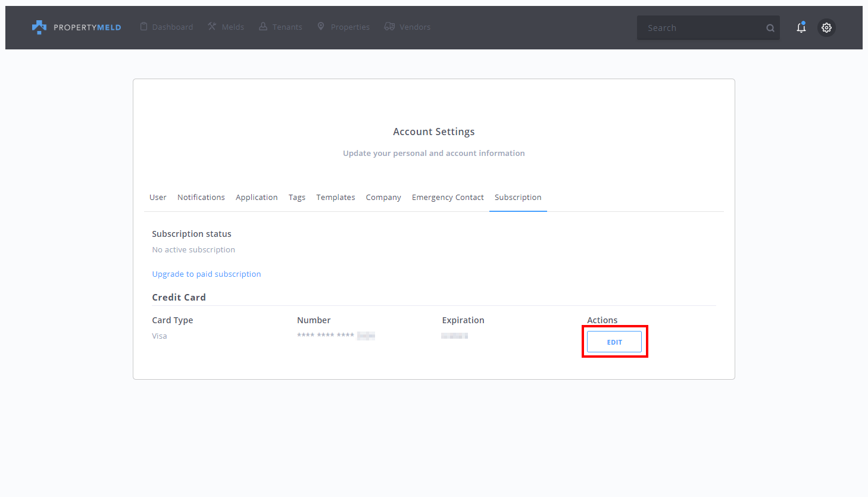The image size is (868, 497).
Task: Click Upgrade to paid subscription link
Action: pyautogui.click(x=207, y=274)
